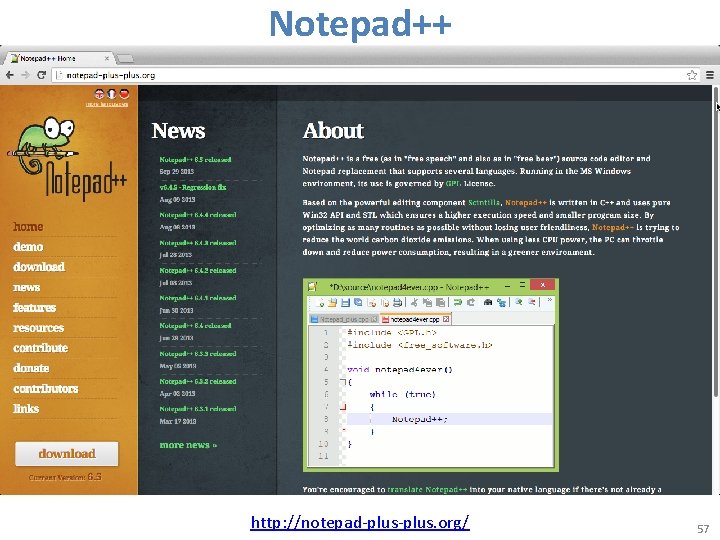The width and height of the screenshot is (720, 540).
Task: Open the Notepad++ editor screenshot image
Action: (x=431, y=375)
